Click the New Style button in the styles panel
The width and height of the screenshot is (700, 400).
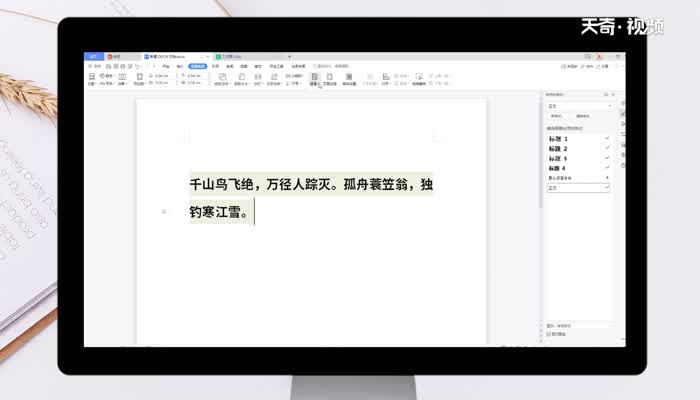coord(557,116)
